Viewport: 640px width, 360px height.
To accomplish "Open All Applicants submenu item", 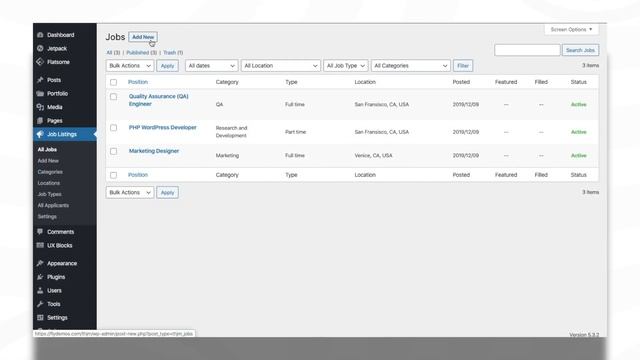I will click(53, 205).
